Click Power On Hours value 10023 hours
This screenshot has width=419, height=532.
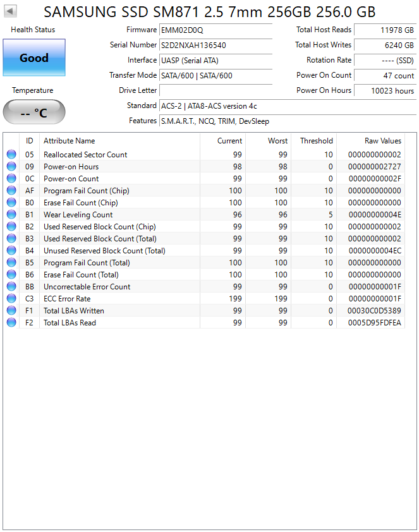coord(385,90)
